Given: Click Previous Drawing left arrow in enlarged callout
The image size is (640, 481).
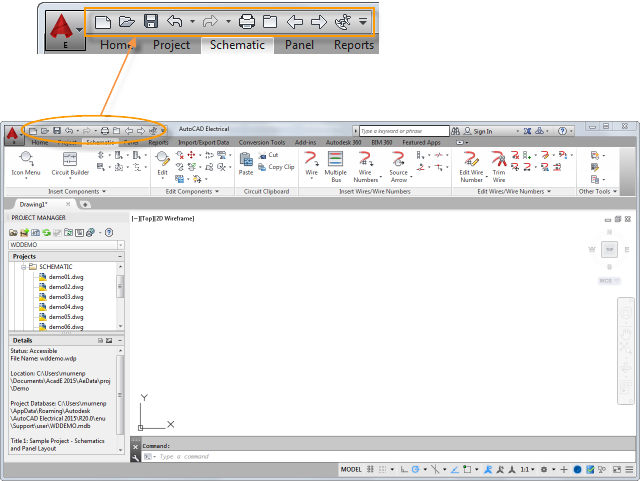Looking at the screenshot, I should [x=294, y=22].
